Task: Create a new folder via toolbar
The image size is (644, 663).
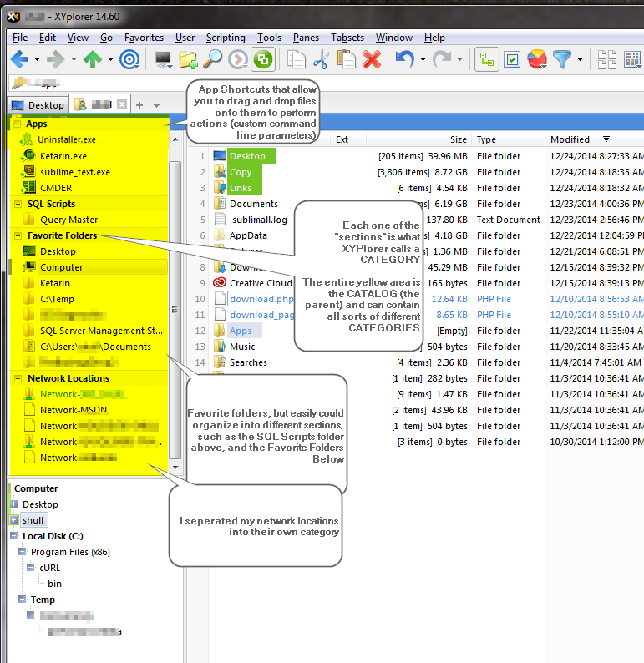Action: coord(188,59)
